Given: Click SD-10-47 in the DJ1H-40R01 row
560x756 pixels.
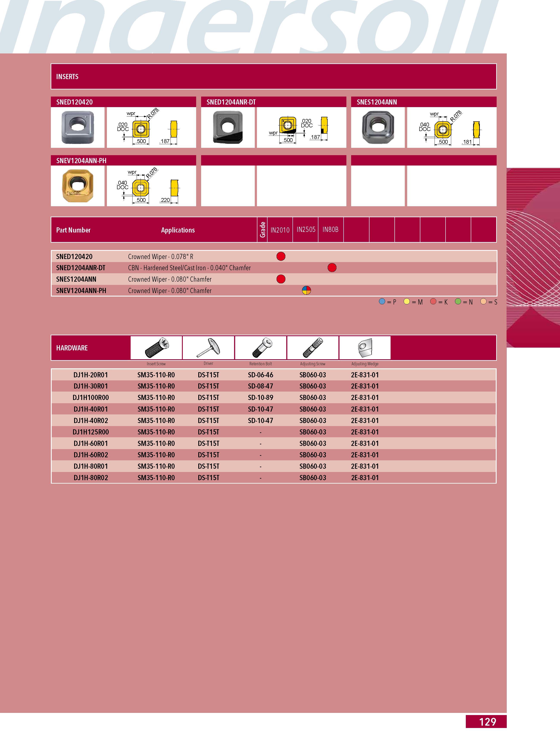Looking at the screenshot, I should click(x=260, y=409).
